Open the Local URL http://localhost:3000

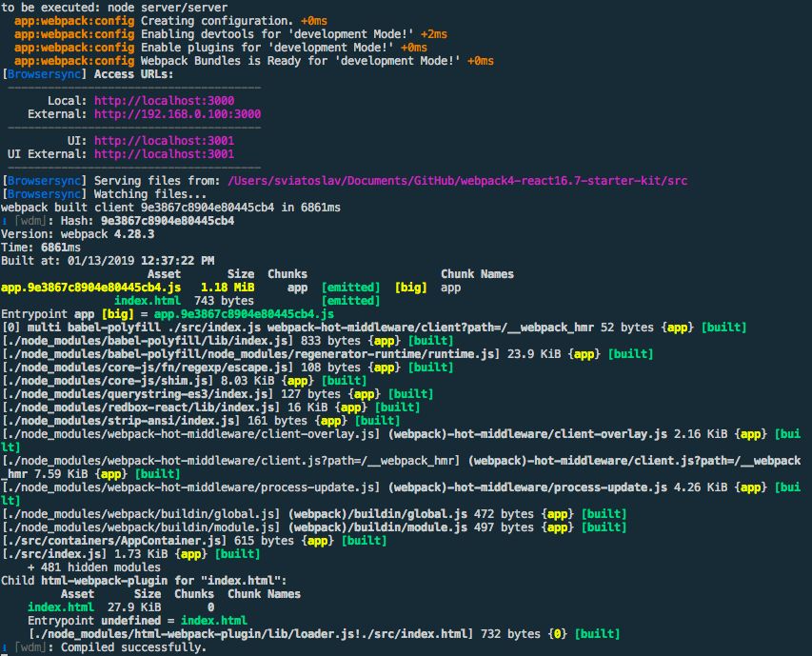pos(164,100)
